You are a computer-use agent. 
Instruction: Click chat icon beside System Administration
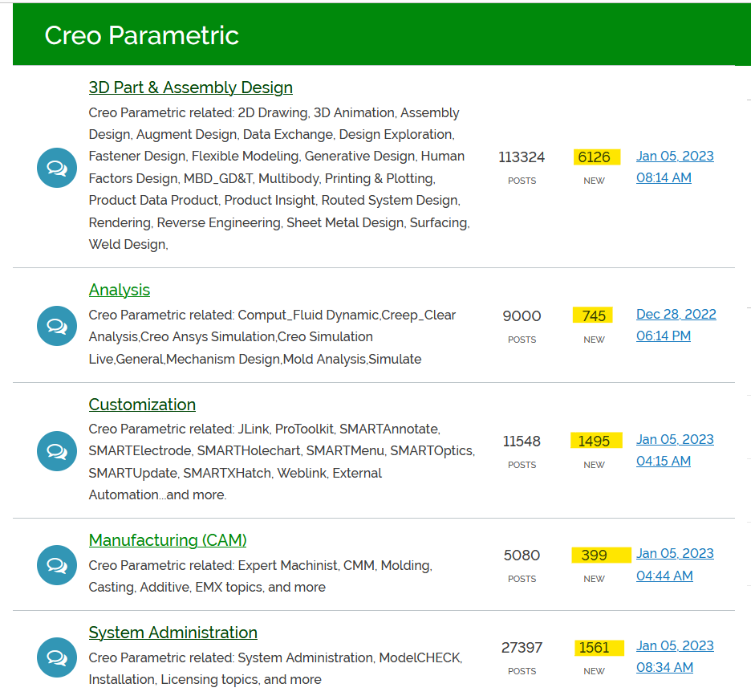(x=57, y=657)
